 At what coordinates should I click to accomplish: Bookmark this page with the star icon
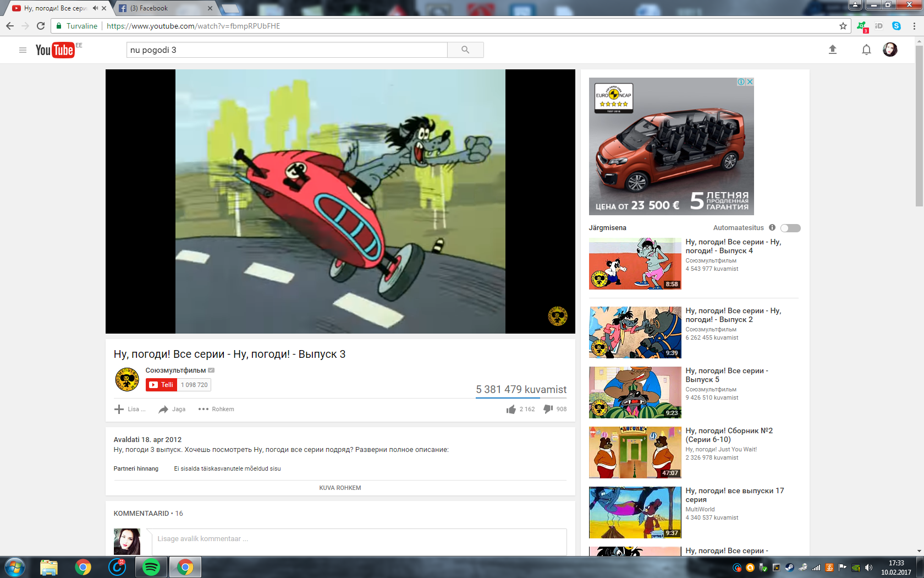coord(843,26)
